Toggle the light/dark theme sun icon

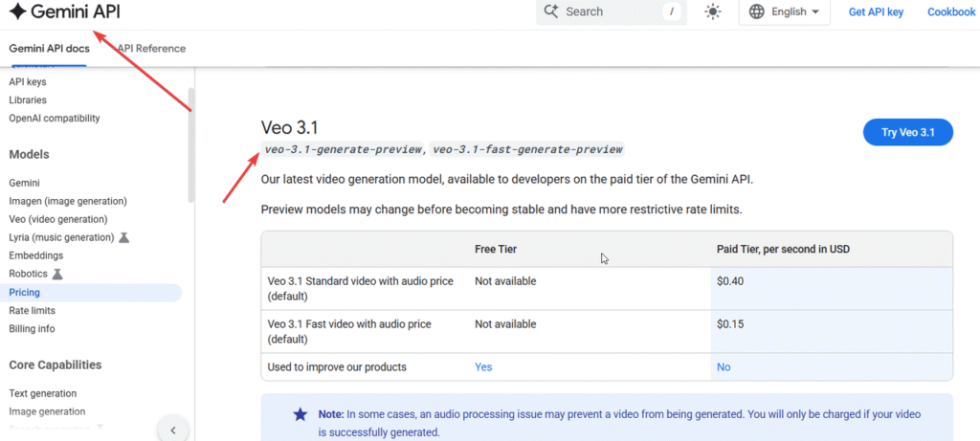(712, 12)
